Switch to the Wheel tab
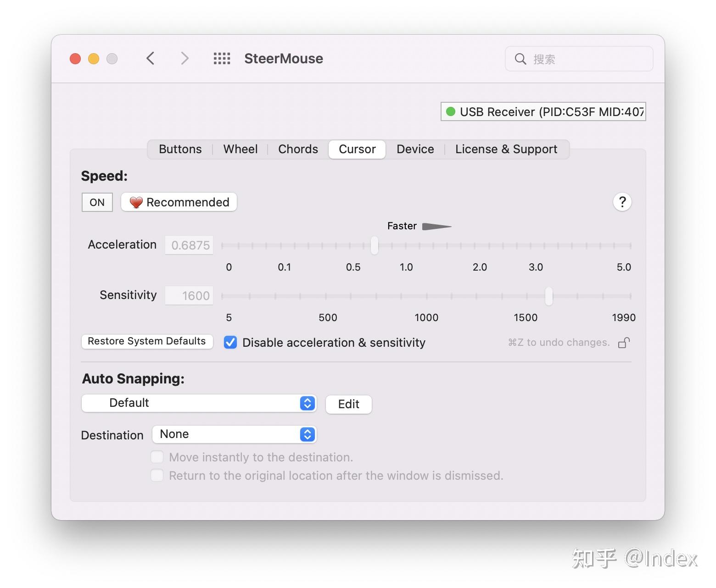Image resolution: width=716 pixels, height=588 pixels. click(x=241, y=150)
